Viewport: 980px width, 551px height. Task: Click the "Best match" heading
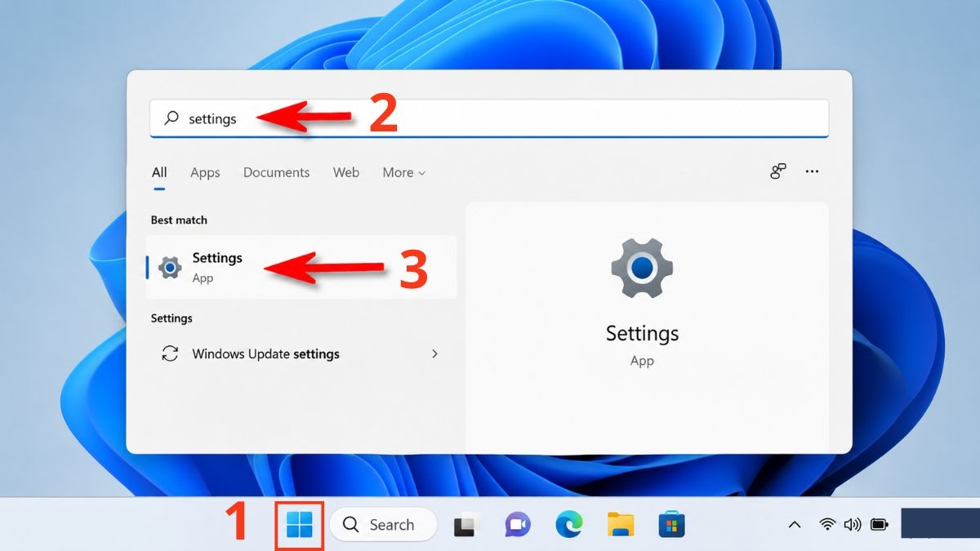(179, 220)
